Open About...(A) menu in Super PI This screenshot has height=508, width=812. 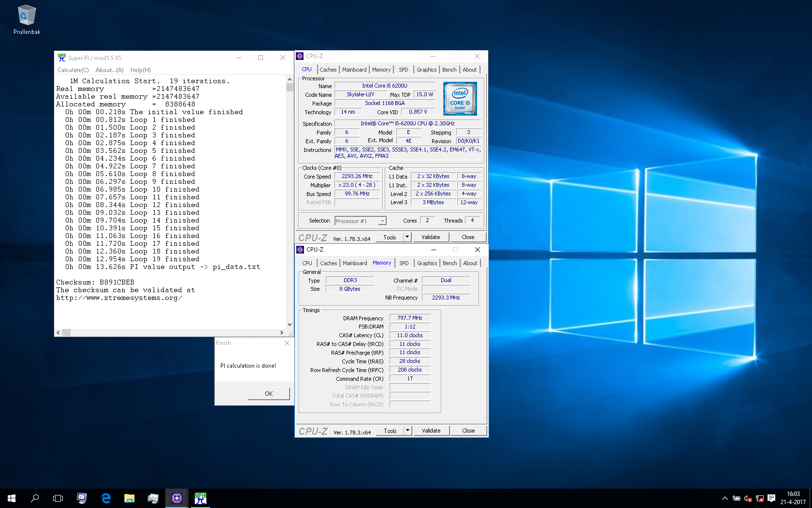tap(109, 70)
